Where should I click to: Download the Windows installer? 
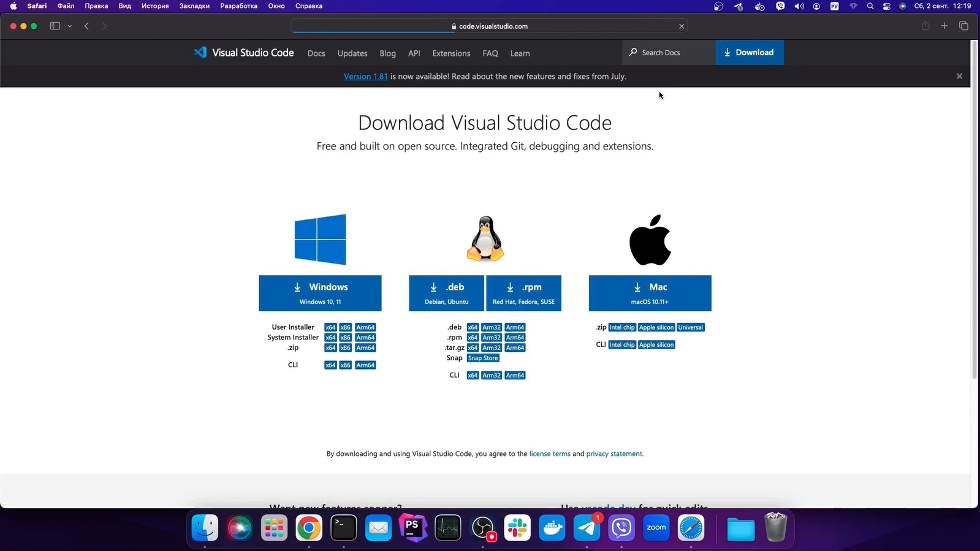click(x=320, y=293)
